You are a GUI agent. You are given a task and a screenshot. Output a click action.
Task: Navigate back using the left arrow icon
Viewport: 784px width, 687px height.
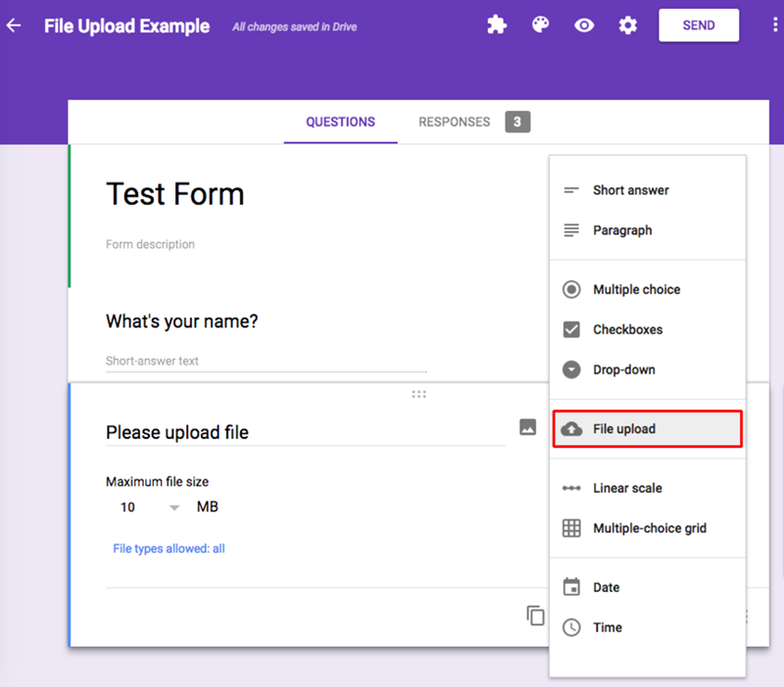(x=14, y=25)
